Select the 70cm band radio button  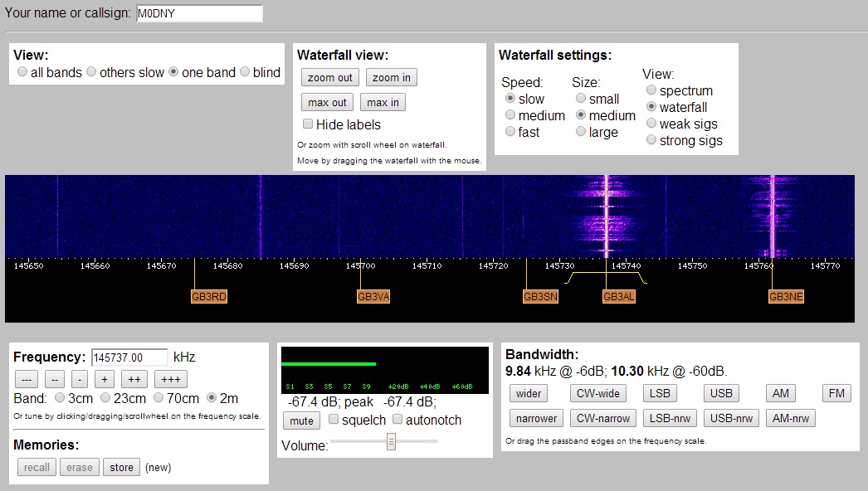click(159, 398)
